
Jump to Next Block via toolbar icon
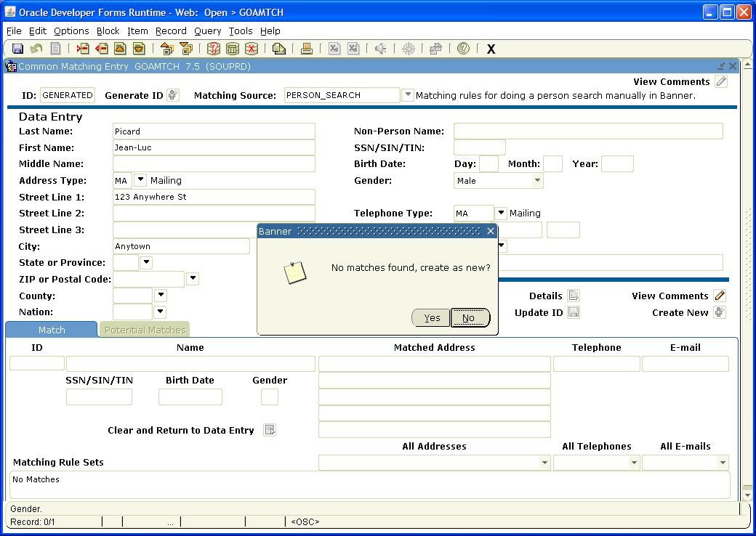point(185,49)
